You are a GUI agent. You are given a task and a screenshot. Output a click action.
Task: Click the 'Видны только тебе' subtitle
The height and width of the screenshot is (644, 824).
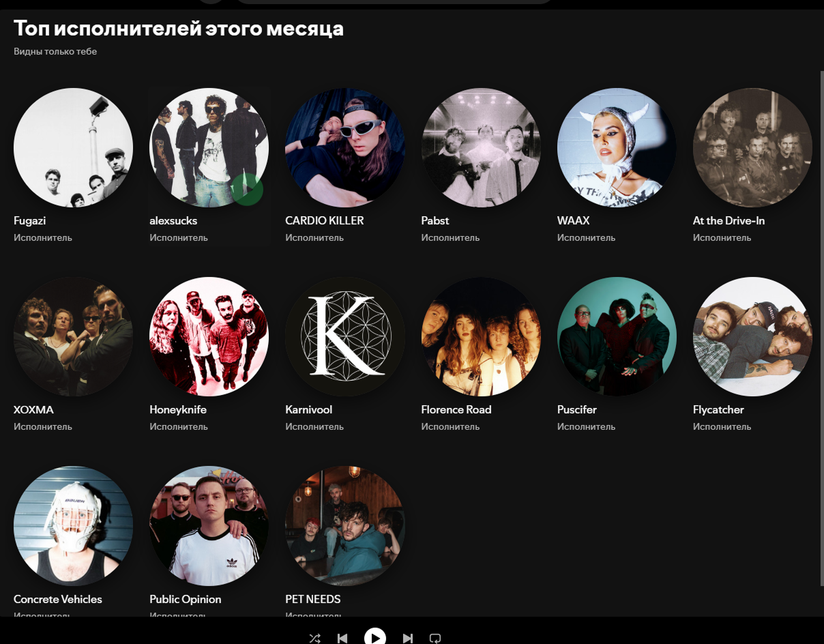(55, 51)
